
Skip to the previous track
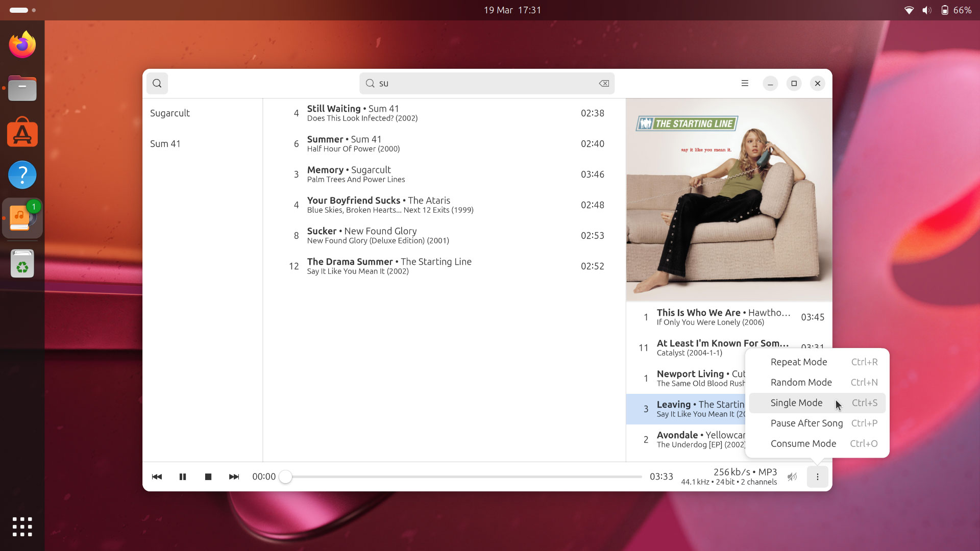point(157,477)
